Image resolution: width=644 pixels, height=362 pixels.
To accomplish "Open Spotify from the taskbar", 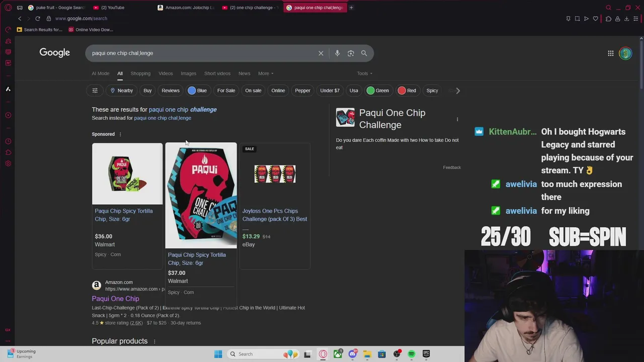I will coord(412,354).
